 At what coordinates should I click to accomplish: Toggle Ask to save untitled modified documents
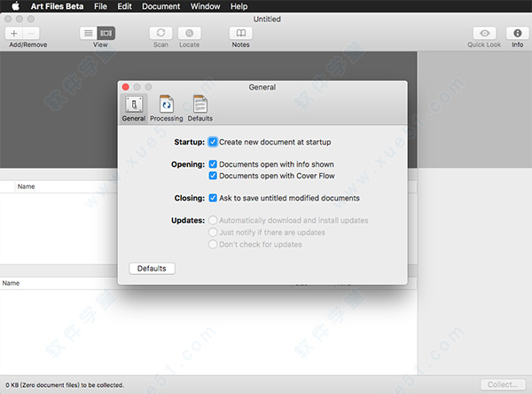(x=213, y=198)
